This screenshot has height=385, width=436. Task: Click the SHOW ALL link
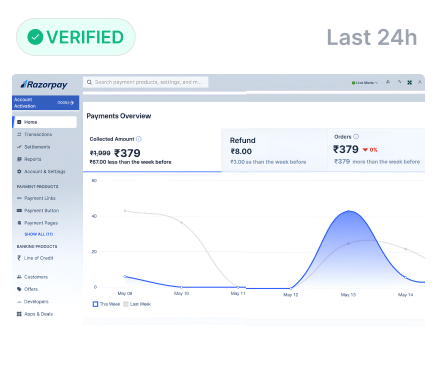pos(39,234)
